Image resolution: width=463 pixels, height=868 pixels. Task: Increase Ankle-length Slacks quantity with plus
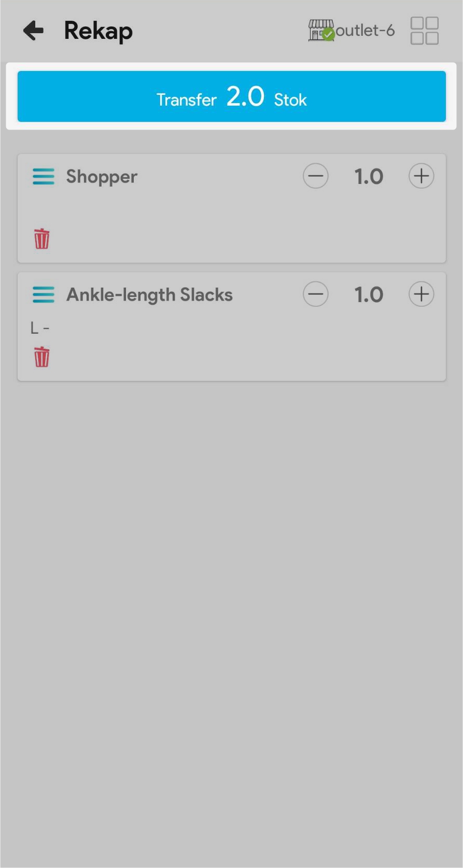point(421,294)
